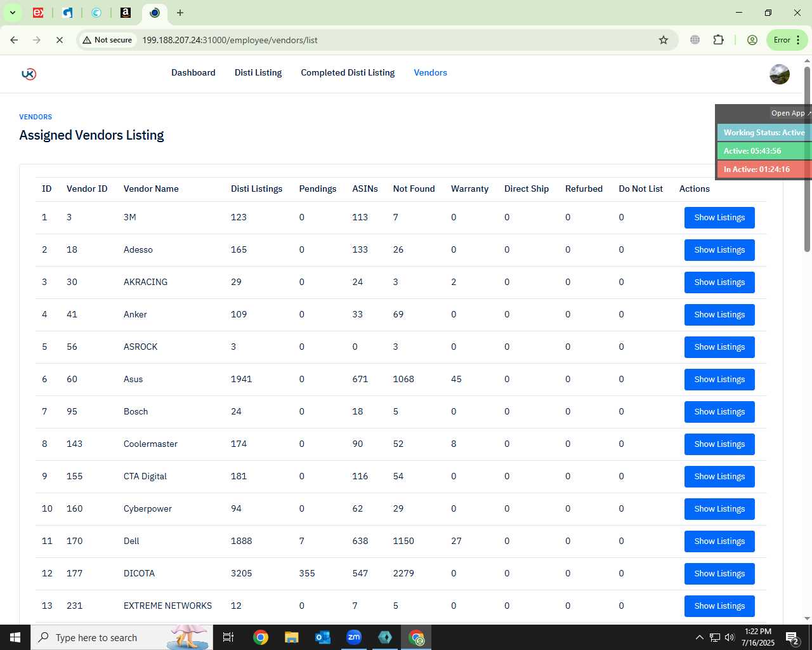Show Listings for 3M
812x650 pixels.
point(719,218)
